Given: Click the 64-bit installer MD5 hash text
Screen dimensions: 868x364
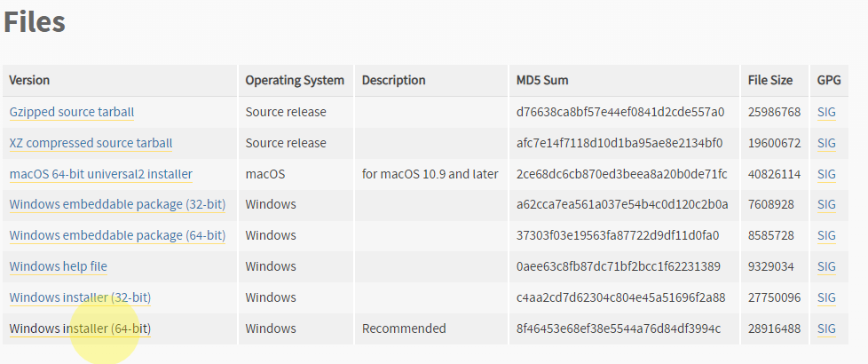Looking at the screenshot, I should [x=619, y=328].
